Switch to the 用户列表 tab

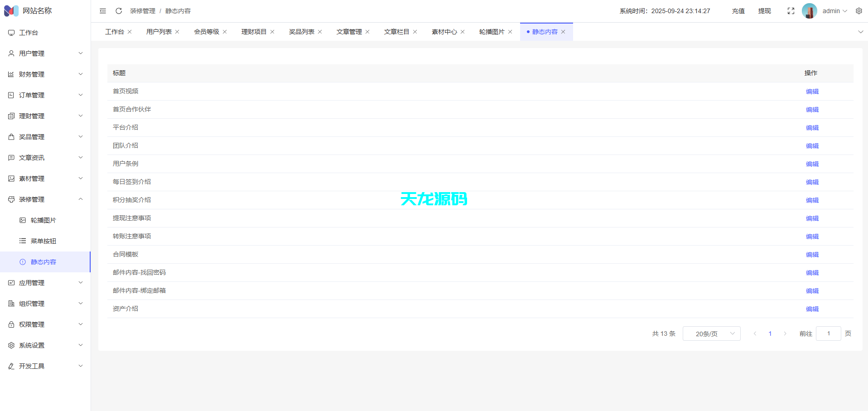coord(159,31)
